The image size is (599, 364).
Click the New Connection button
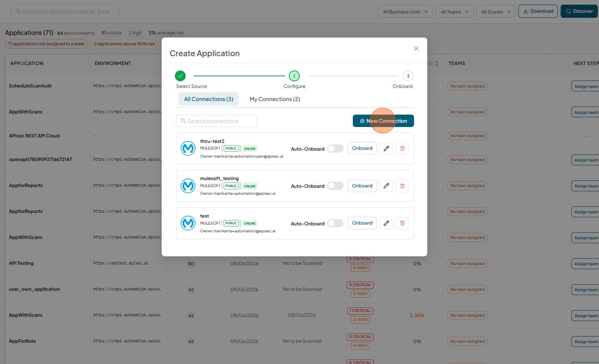click(383, 121)
